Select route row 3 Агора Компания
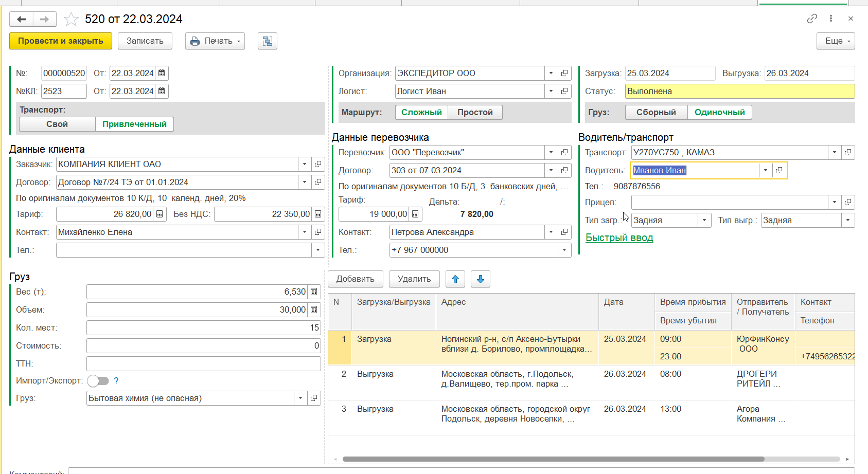 [x=591, y=418]
